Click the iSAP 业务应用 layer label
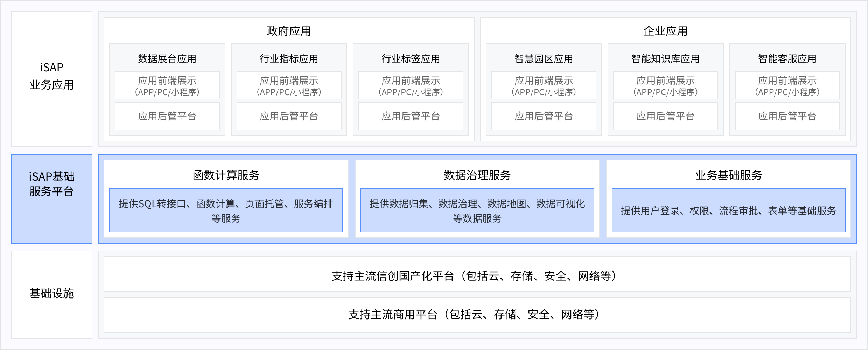 tap(52, 76)
